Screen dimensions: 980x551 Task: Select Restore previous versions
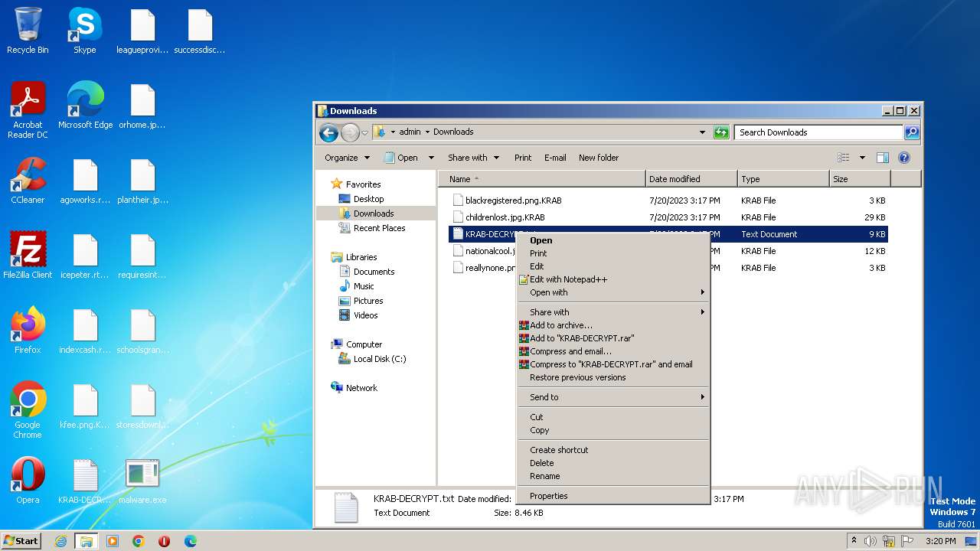coord(614,377)
